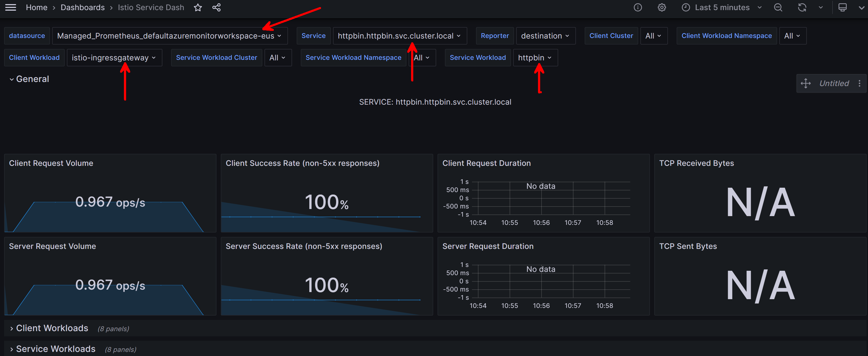
Task: Click the datasource variable label
Action: 27,36
